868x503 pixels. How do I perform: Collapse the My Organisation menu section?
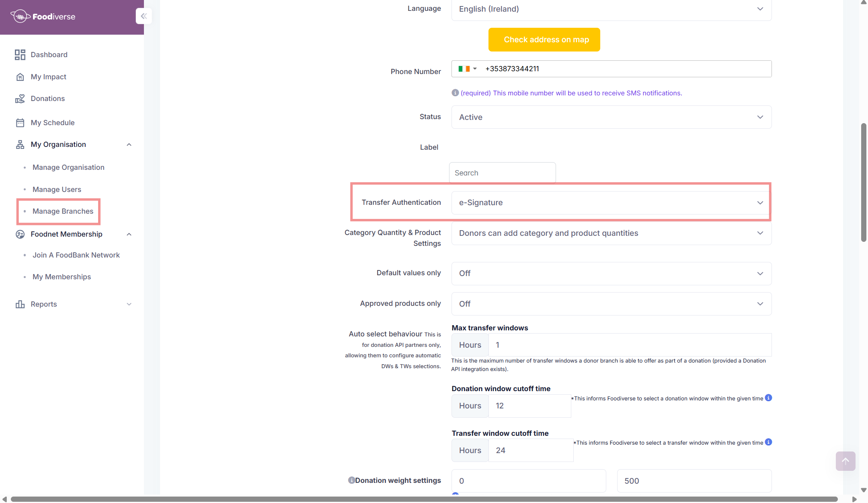pyautogui.click(x=129, y=144)
